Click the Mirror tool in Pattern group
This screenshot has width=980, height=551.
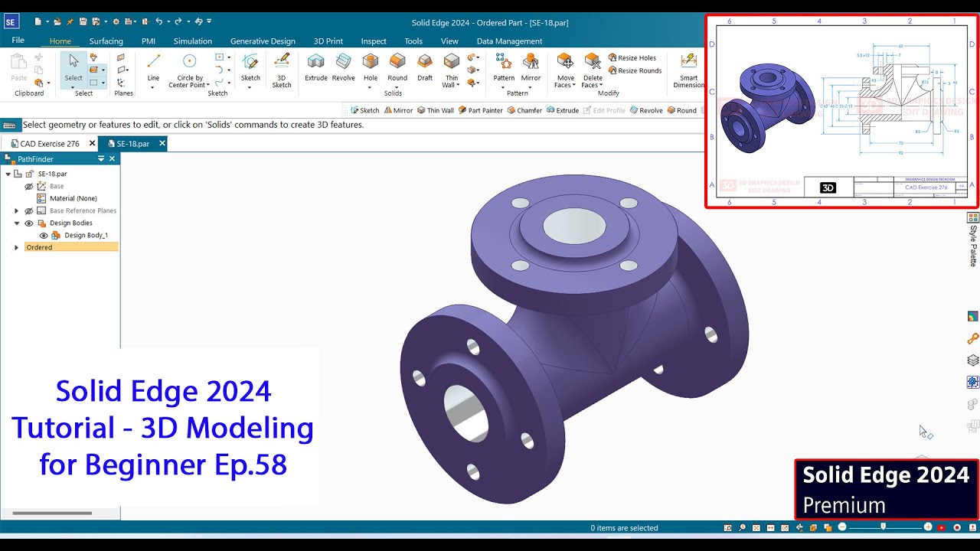[x=531, y=67]
